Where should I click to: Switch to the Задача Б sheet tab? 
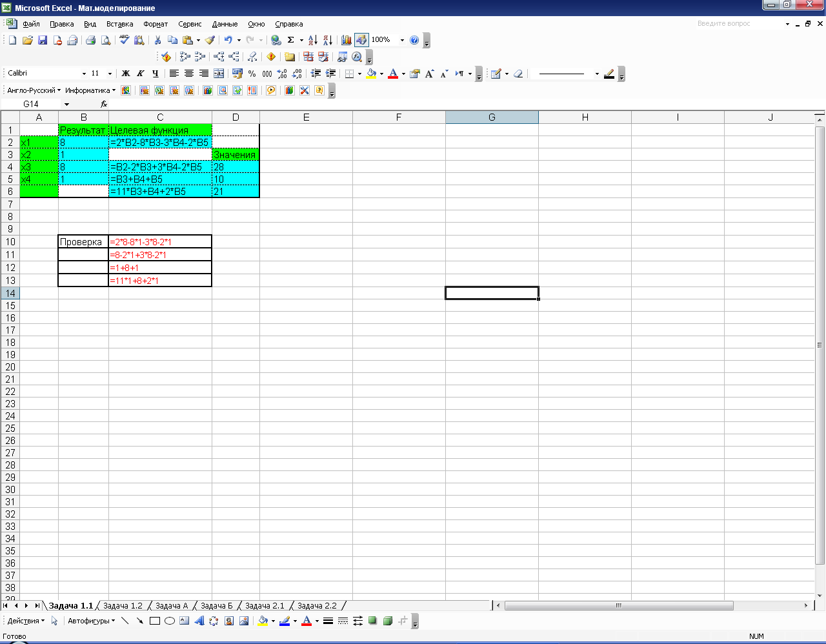[x=216, y=606]
